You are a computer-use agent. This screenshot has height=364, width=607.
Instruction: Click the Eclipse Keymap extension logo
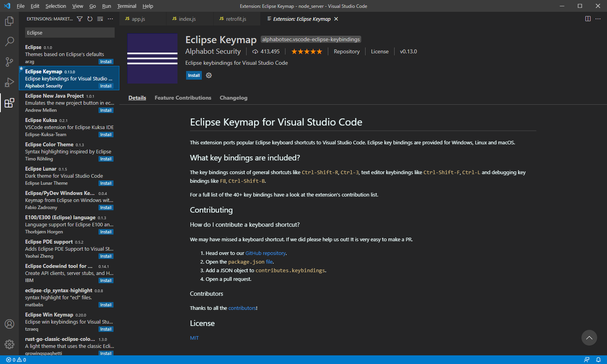pyautogui.click(x=152, y=58)
